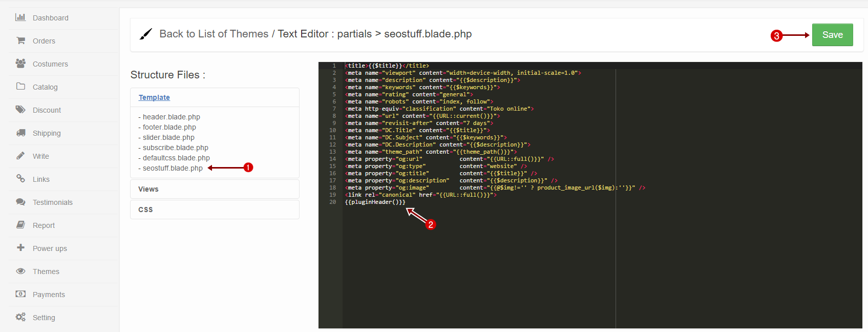Open footer.blade.php in the file list

tap(169, 127)
